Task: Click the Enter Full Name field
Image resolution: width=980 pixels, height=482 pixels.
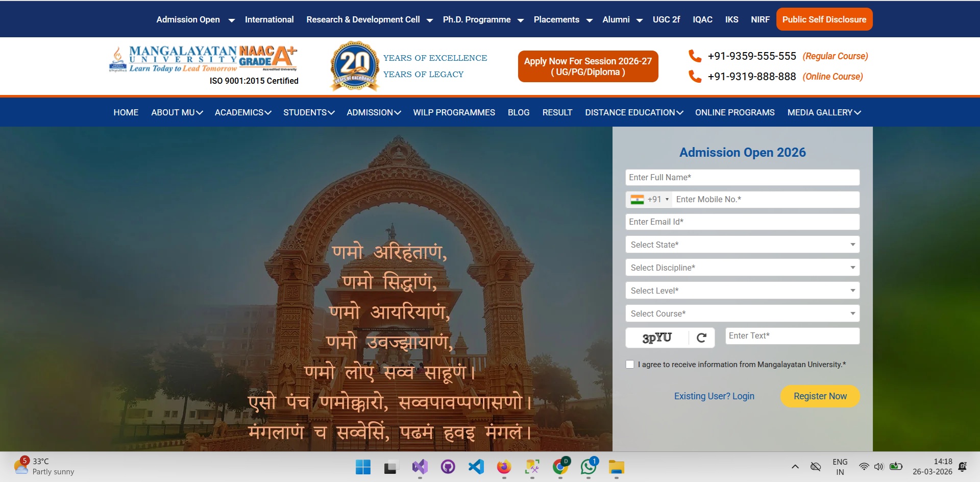Action: pyautogui.click(x=743, y=177)
